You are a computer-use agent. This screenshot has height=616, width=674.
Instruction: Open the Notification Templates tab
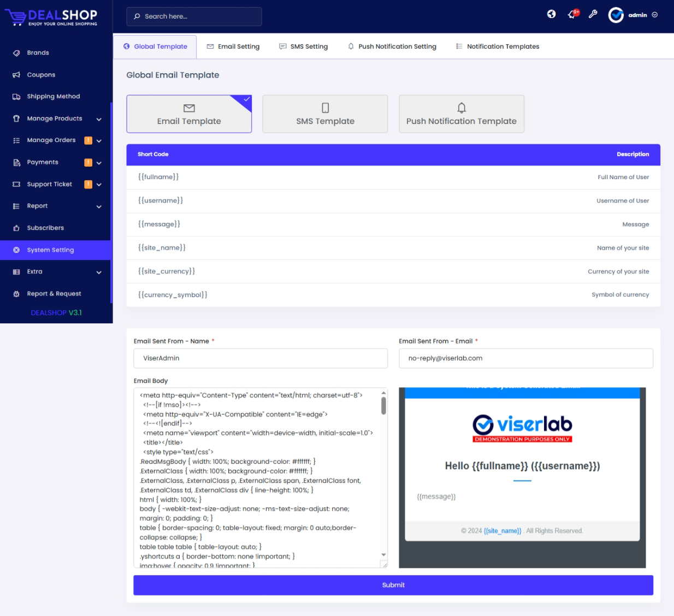498,46
